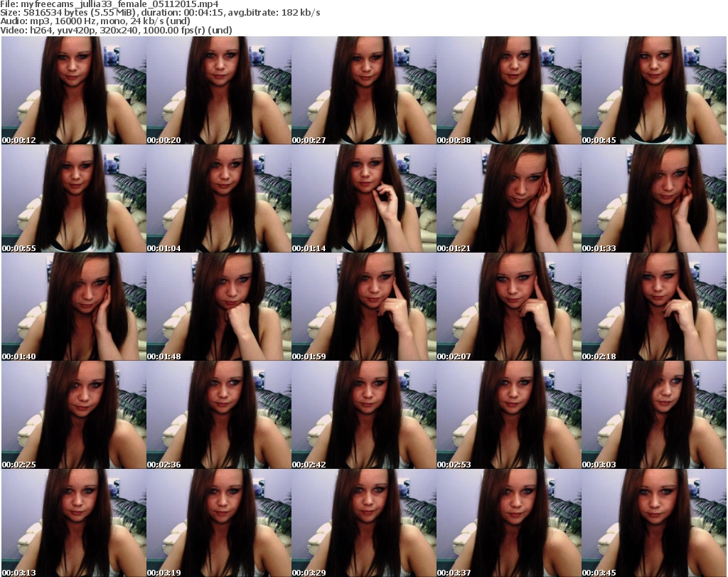The width and height of the screenshot is (728, 577).
Task: Open the frame at 00:01:21
Action: pyautogui.click(x=508, y=198)
